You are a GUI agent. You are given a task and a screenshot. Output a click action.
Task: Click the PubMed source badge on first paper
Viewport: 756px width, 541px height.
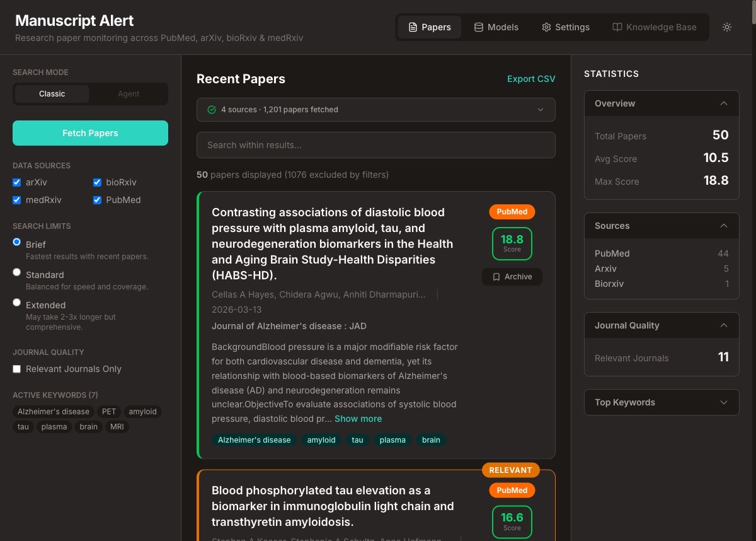512,212
